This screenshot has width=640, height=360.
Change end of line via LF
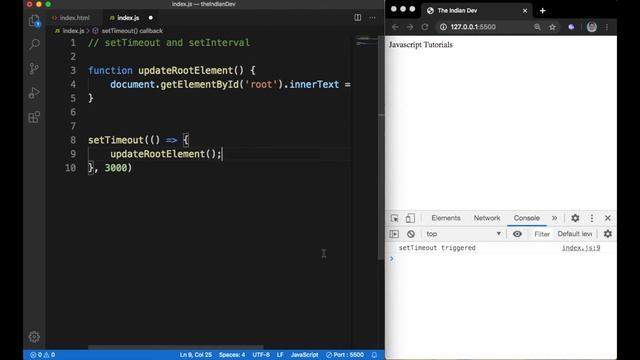click(x=280, y=355)
